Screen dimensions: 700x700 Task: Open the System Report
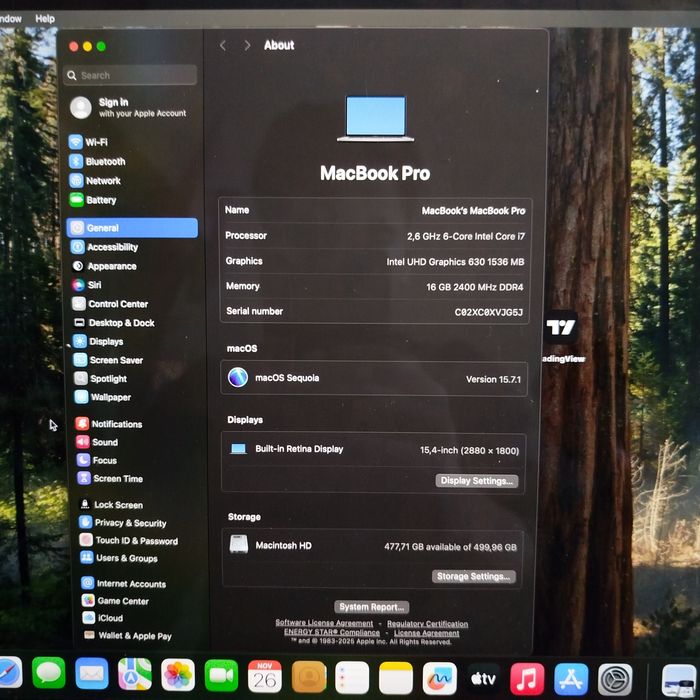(x=371, y=607)
